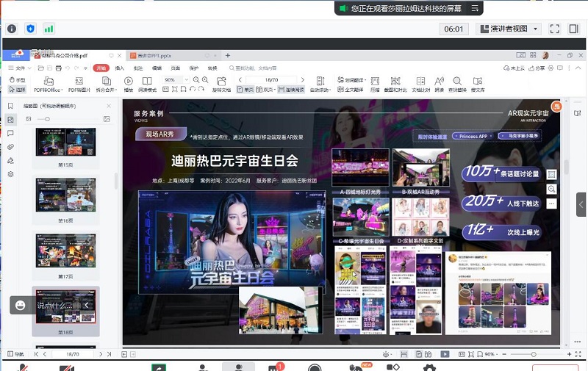Convert PDF to image
This screenshot has height=371, width=588.
(79, 84)
